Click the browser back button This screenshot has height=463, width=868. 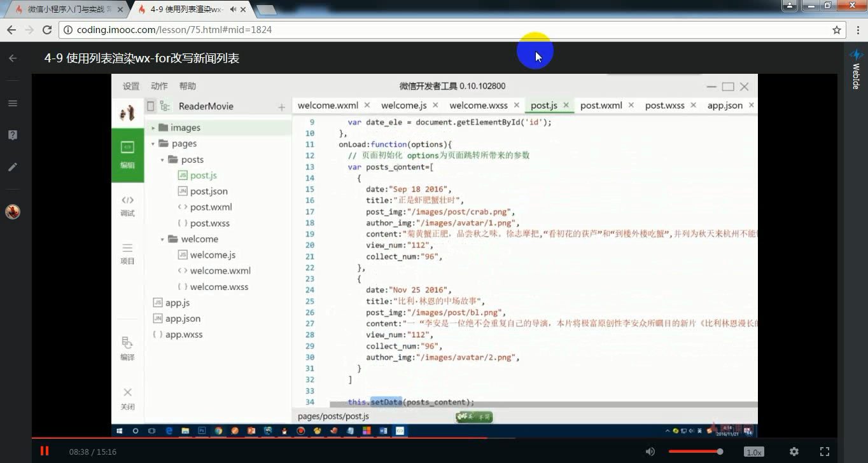coord(11,30)
